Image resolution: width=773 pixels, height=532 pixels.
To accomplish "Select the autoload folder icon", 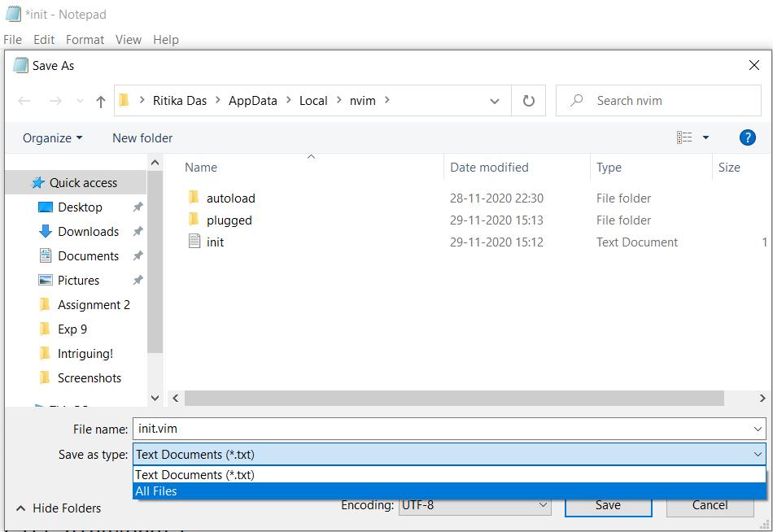I will (x=194, y=198).
